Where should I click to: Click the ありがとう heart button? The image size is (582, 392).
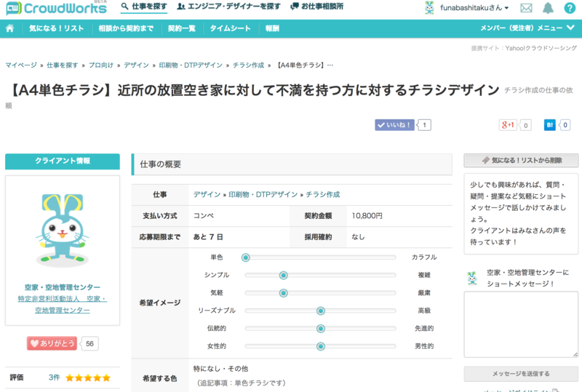[52, 343]
